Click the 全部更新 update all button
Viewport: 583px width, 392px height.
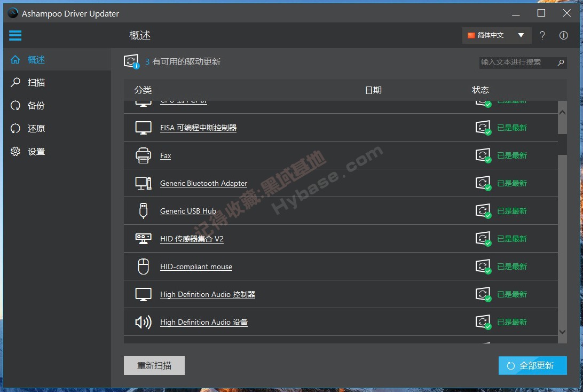click(x=532, y=366)
